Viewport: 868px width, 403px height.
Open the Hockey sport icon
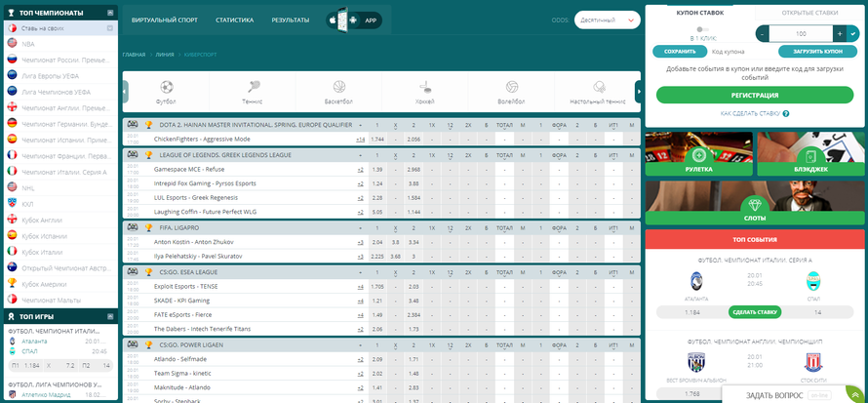[x=425, y=87]
